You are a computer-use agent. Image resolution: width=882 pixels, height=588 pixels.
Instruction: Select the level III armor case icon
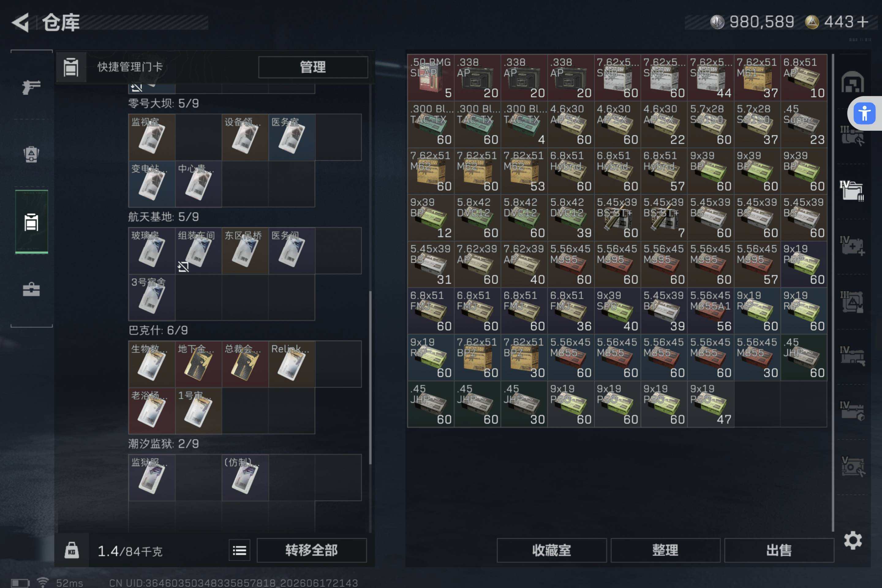click(x=852, y=301)
